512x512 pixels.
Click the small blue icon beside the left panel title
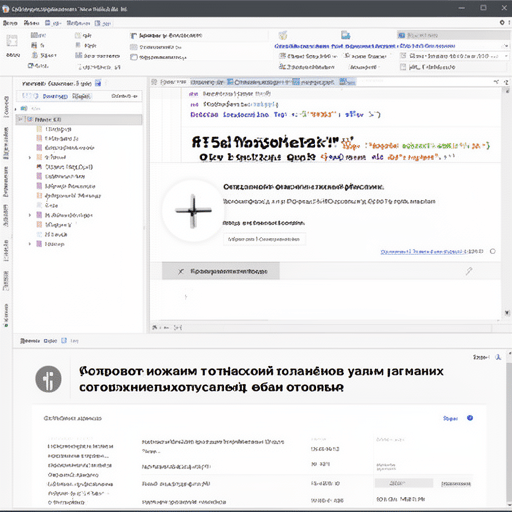(x=98, y=83)
